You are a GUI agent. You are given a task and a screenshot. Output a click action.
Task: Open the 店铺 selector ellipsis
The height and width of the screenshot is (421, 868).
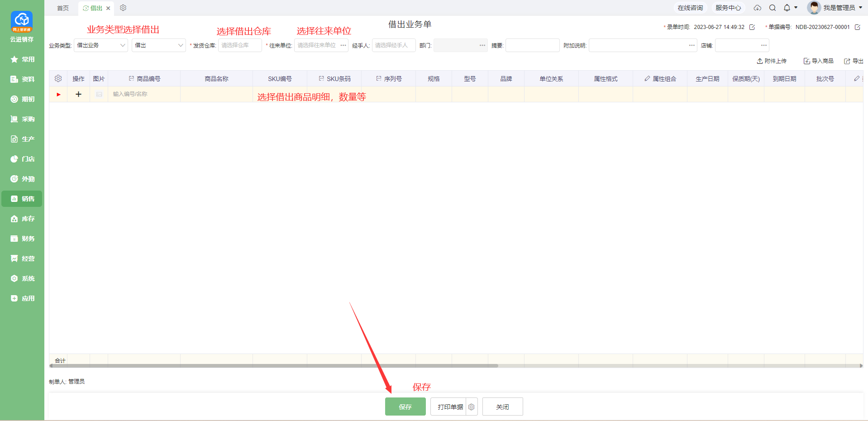(764, 45)
